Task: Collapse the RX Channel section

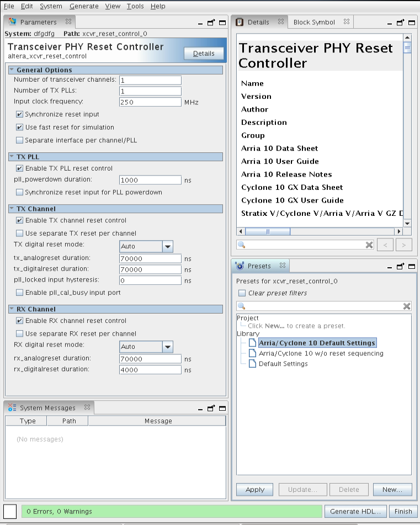Action: tap(12, 309)
